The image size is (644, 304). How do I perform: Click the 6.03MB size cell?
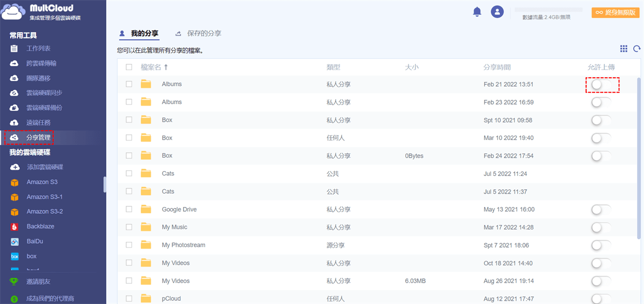click(x=416, y=281)
